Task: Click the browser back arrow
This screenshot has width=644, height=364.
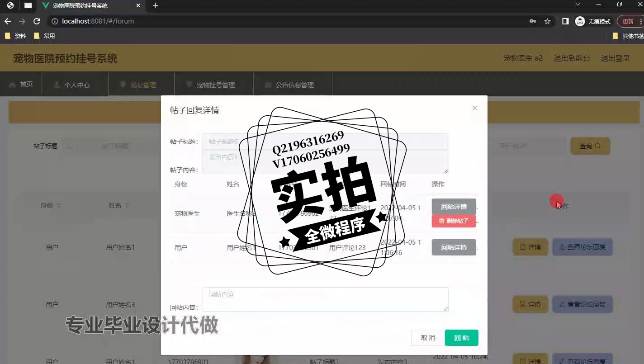Action: pyautogui.click(x=8, y=21)
